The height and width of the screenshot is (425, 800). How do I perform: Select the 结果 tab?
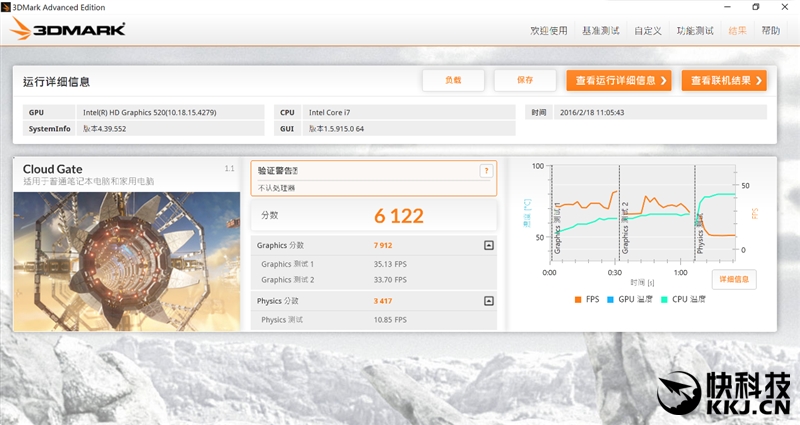pos(737,31)
